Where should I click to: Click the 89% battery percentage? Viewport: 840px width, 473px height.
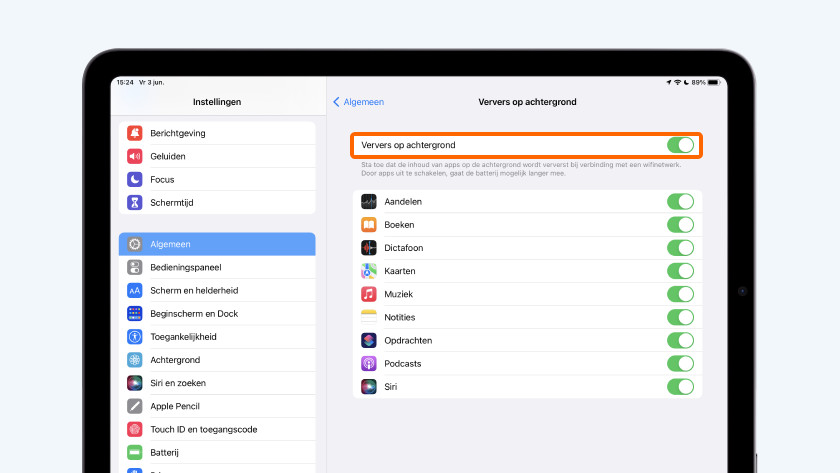[x=699, y=82]
